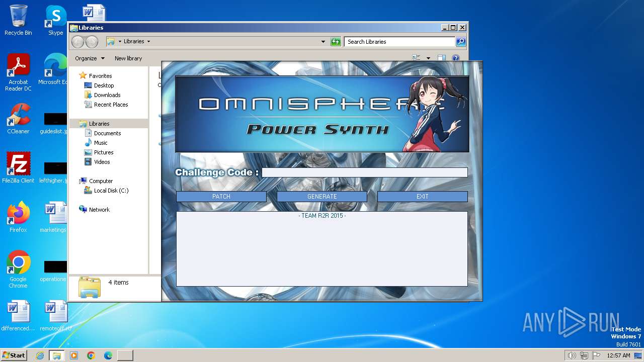Image resolution: width=644 pixels, height=362 pixels.
Task: Select the guideslist.jpg desktop file
Action: 54,123
